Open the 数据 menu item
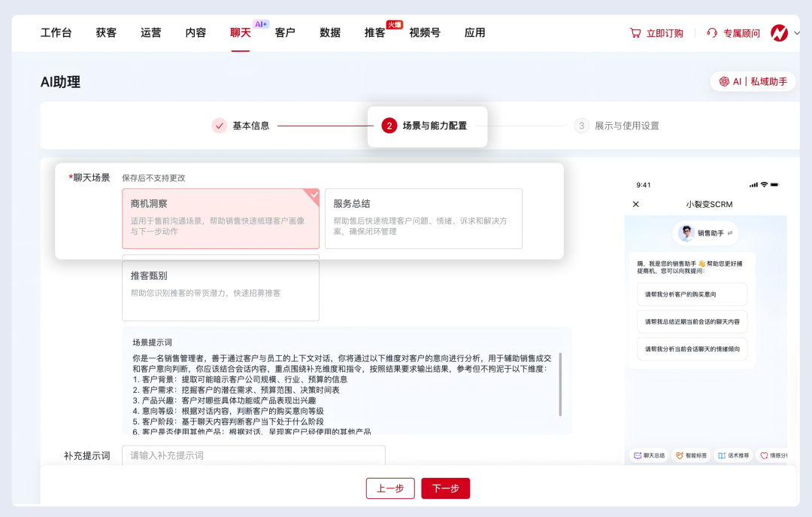Screen dimensions: 812x517 [329, 32]
